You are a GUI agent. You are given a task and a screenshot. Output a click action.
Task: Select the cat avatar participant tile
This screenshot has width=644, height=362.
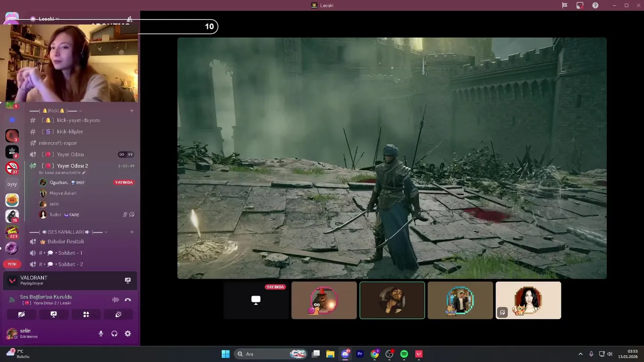point(324,300)
